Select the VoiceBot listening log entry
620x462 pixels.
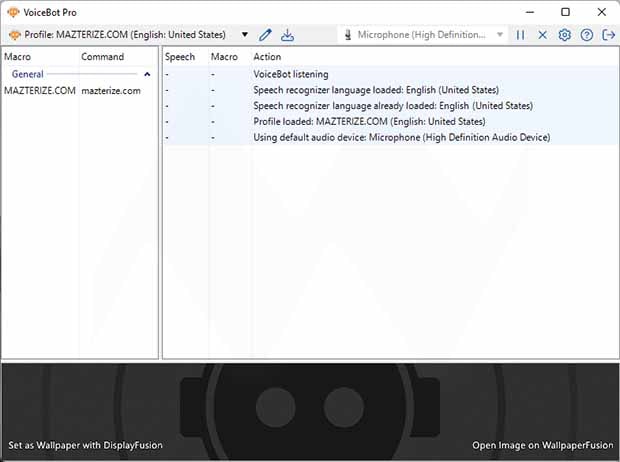click(391, 74)
